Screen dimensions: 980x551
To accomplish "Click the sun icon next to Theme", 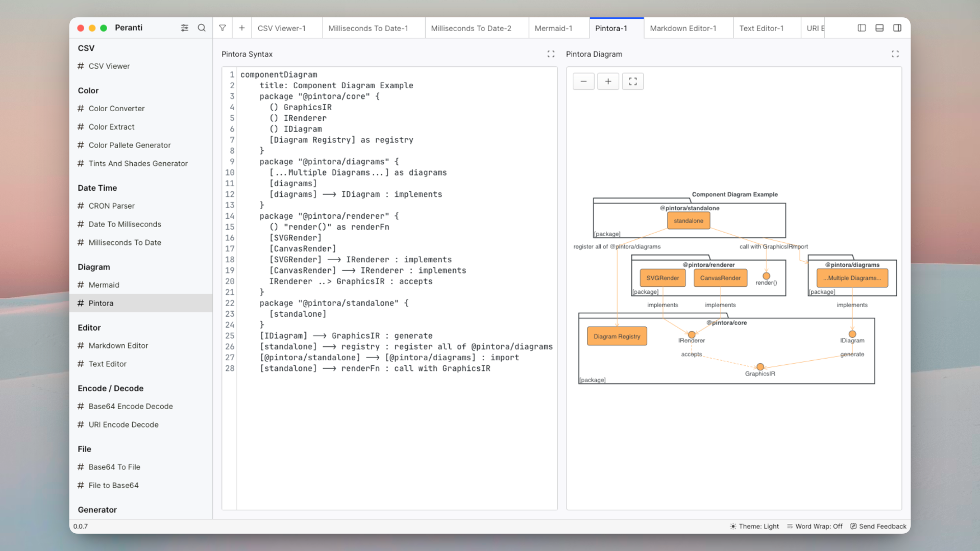I will [733, 527].
